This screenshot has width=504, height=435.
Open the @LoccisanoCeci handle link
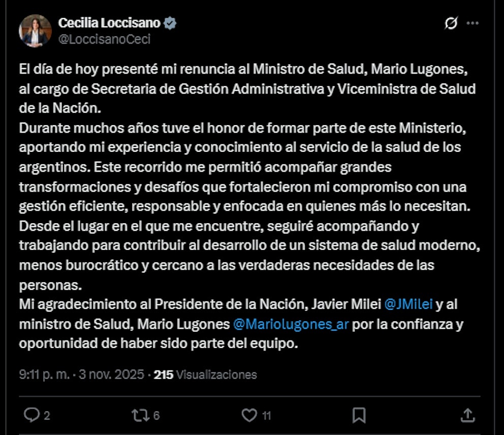click(x=104, y=39)
